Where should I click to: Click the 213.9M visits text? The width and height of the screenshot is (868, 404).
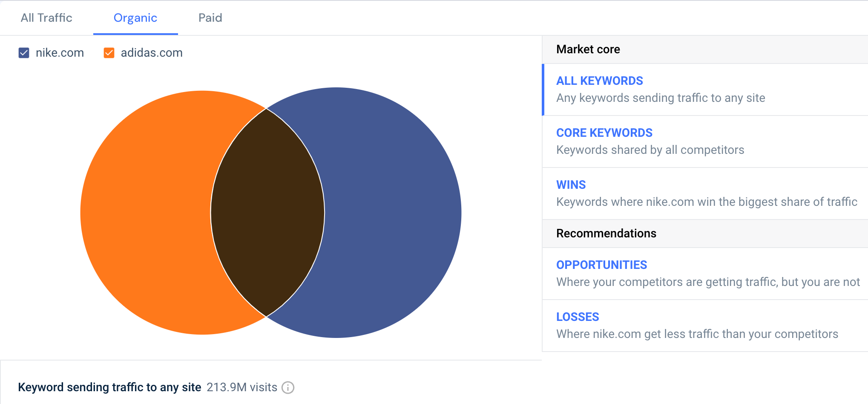click(241, 387)
